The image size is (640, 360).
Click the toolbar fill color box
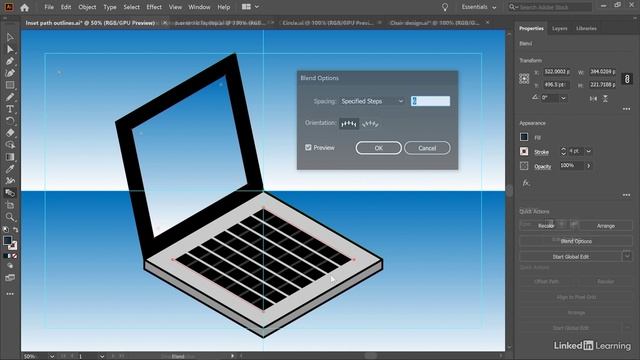tap(7, 241)
